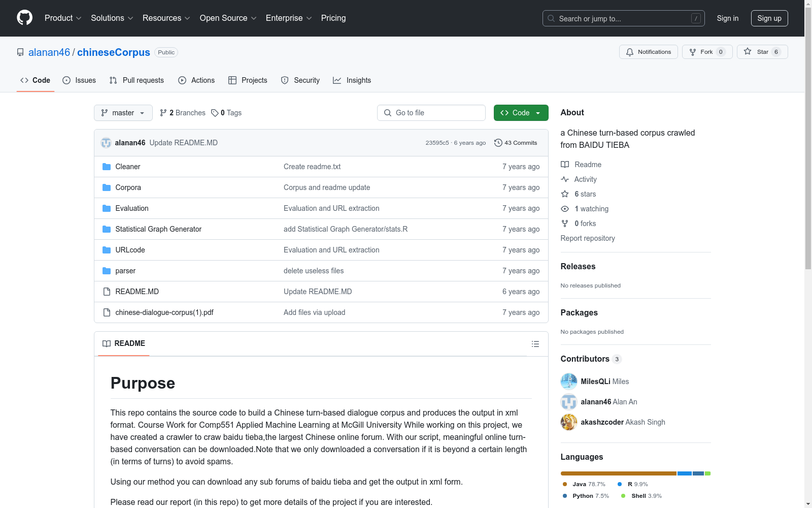
Task: Open the Releases section heading
Action: click(x=578, y=266)
